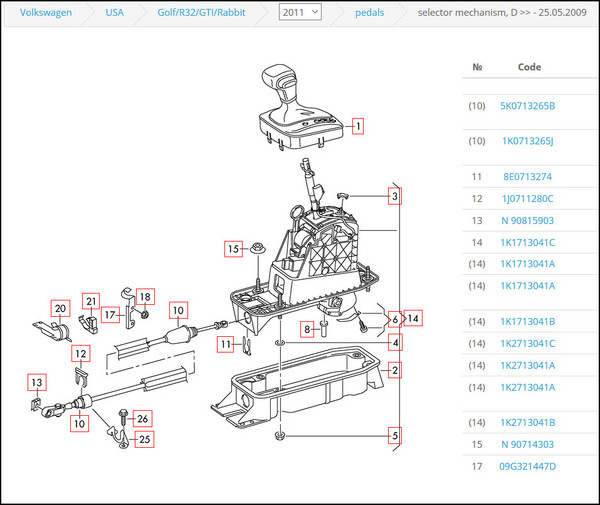The image size is (600, 505).
Task: Open the 2011 model year dropdown
Action: (x=300, y=12)
